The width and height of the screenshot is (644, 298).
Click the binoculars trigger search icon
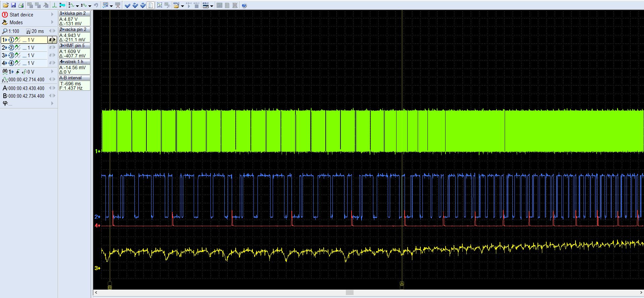tap(5, 72)
